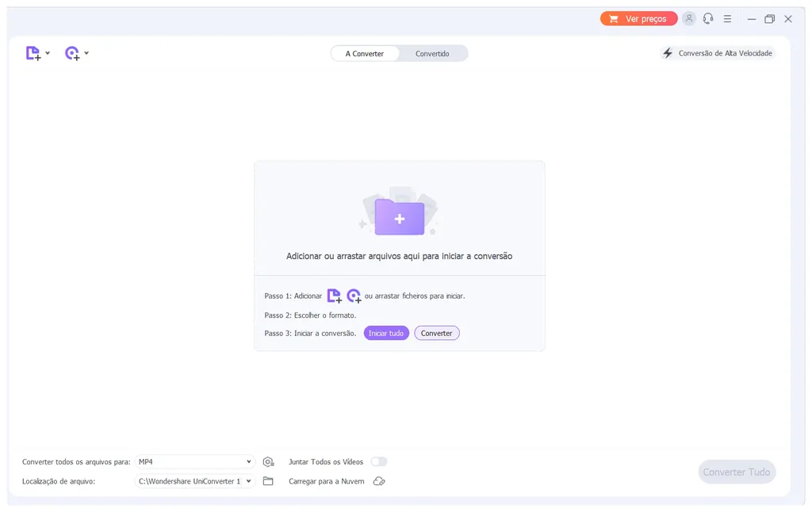Open the MP4 output format dropdown
This screenshot has height=512, width=812.
194,461
